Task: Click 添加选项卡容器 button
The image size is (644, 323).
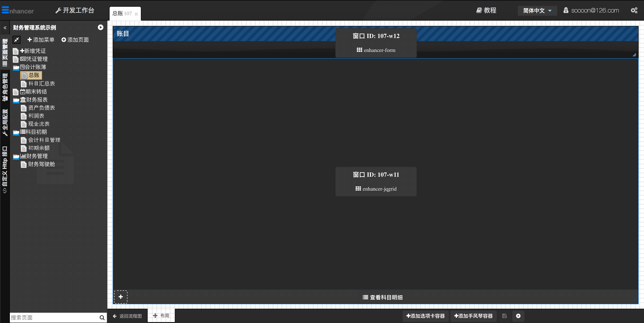Action: coord(425,316)
